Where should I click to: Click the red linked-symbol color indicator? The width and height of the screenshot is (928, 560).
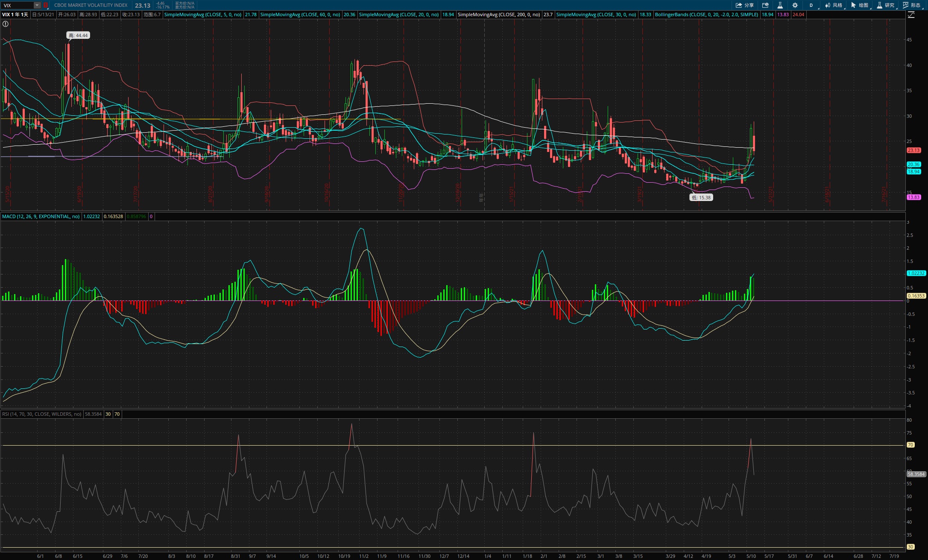[x=46, y=5]
